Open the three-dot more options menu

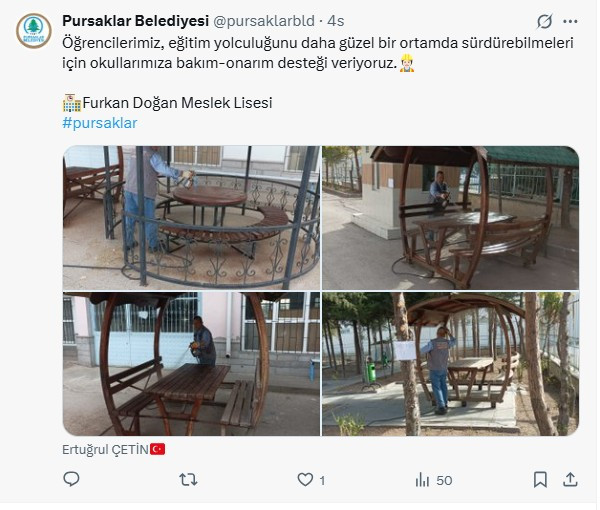570,21
